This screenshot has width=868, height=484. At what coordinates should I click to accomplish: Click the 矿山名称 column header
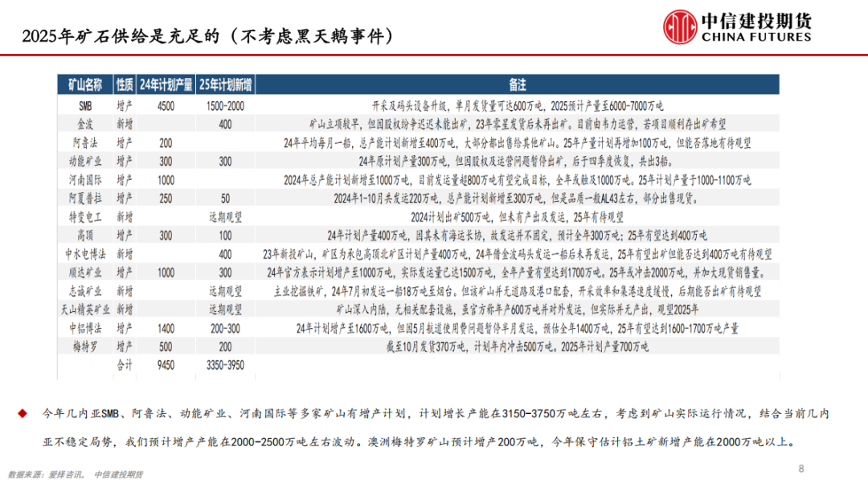tap(85, 84)
